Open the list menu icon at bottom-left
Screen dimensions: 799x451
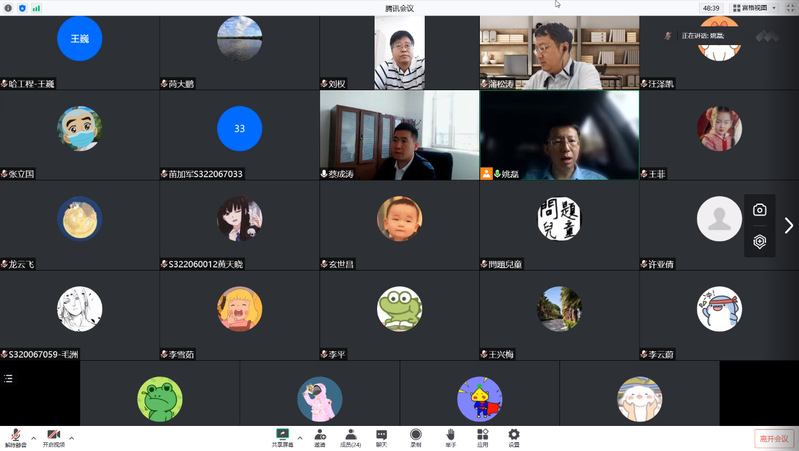tap(8, 378)
